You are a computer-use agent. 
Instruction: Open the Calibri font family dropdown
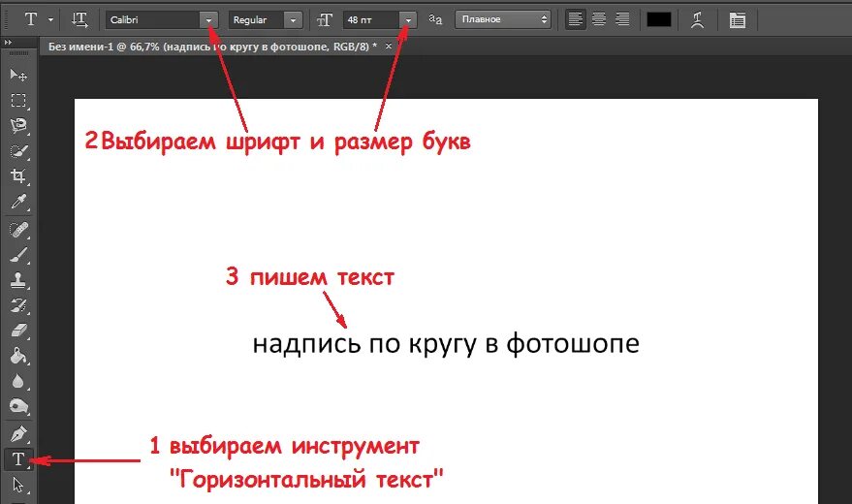point(208,20)
